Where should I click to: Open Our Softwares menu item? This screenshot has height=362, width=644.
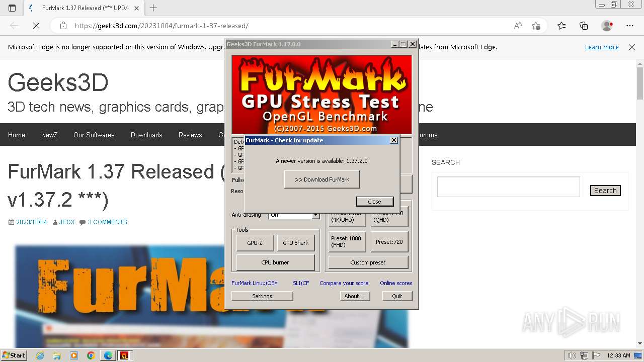coord(94,135)
